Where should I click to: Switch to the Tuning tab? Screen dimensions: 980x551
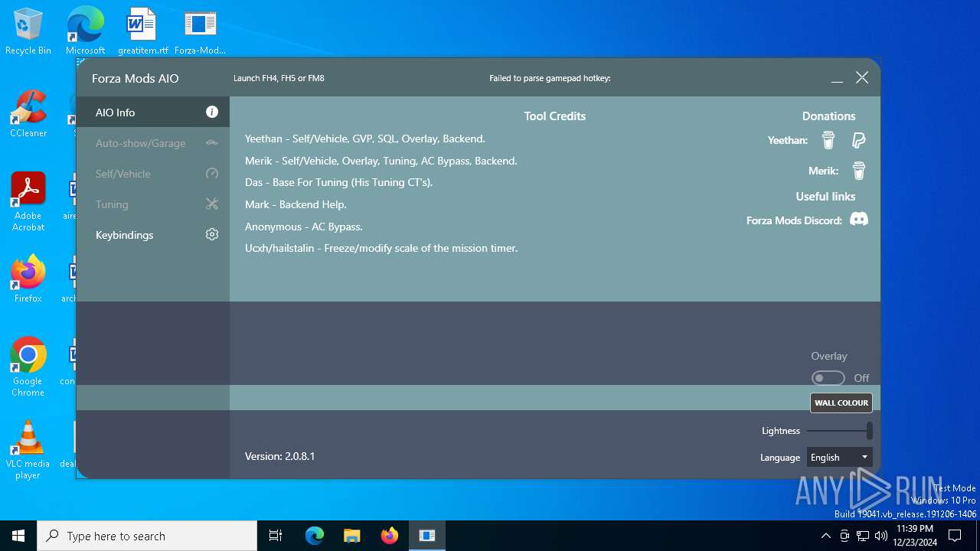pyautogui.click(x=153, y=204)
